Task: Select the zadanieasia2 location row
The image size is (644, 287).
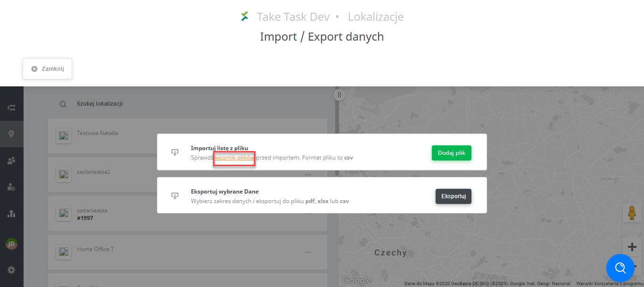Action: tap(188, 174)
